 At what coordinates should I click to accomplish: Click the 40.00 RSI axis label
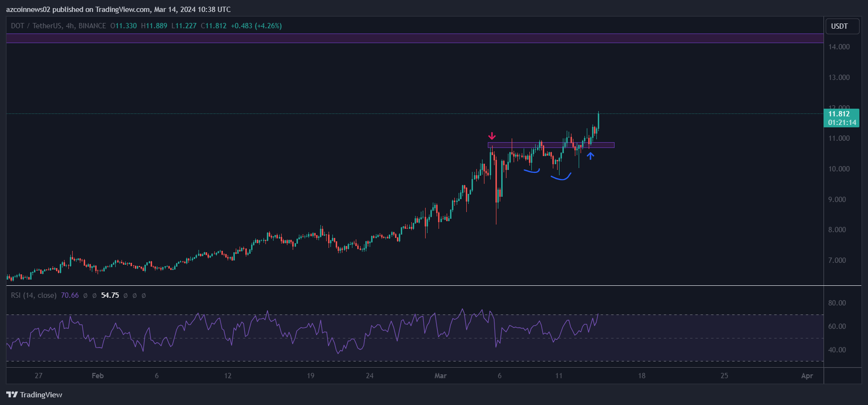pyautogui.click(x=837, y=350)
